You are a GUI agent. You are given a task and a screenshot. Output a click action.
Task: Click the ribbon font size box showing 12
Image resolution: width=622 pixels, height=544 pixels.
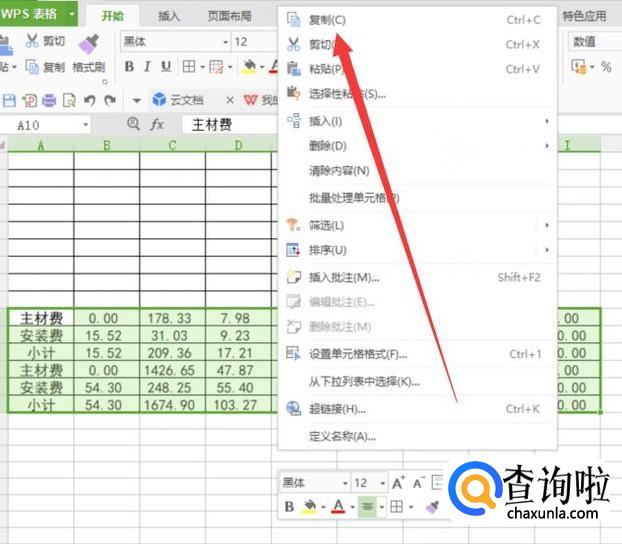(x=254, y=42)
